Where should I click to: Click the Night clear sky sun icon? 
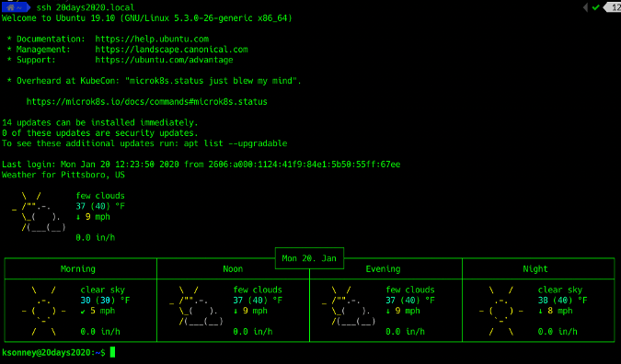point(501,311)
